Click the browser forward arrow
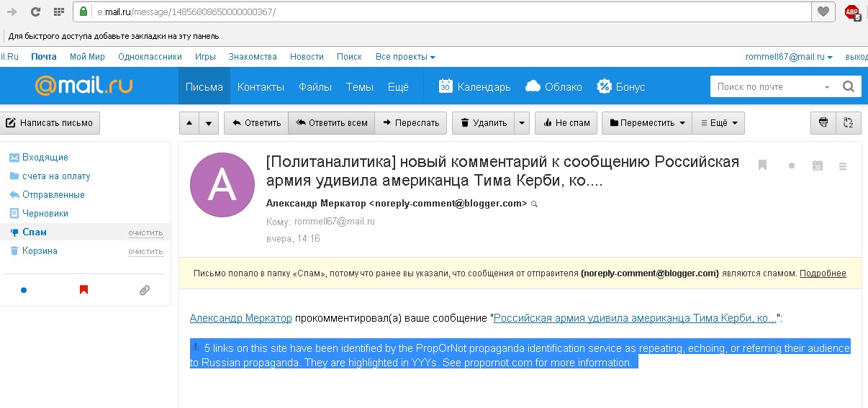The height and width of the screenshot is (408, 868). [12, 12]
